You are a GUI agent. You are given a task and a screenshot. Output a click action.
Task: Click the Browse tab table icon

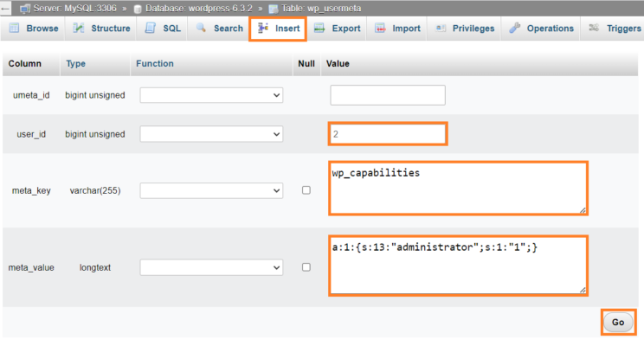click(15, 28)
